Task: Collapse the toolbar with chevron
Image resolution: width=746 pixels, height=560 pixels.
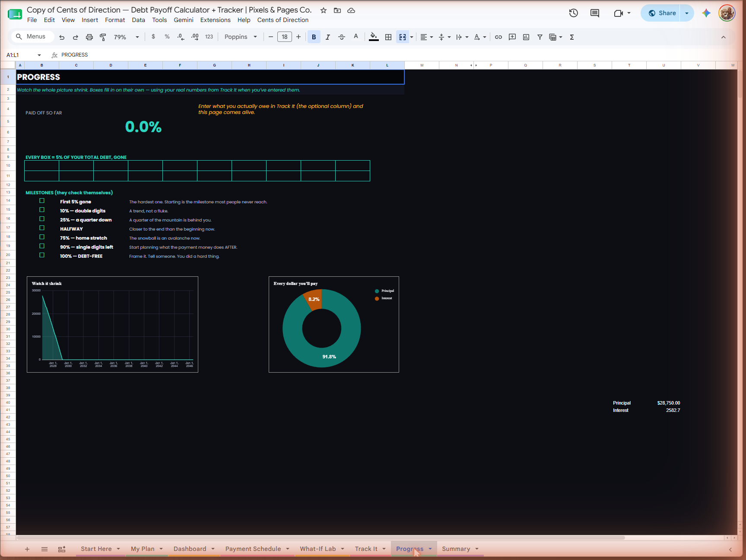Action: coord(724,37)
